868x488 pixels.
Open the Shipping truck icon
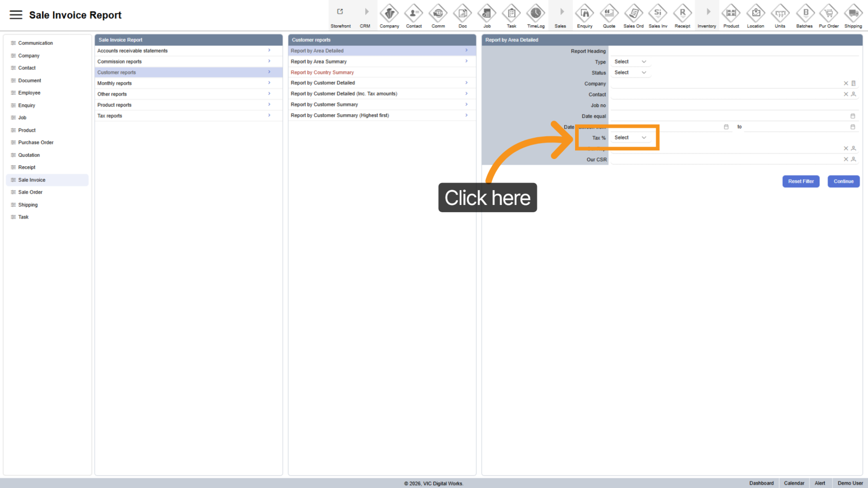pyautogui.click(x=853, y=13)
